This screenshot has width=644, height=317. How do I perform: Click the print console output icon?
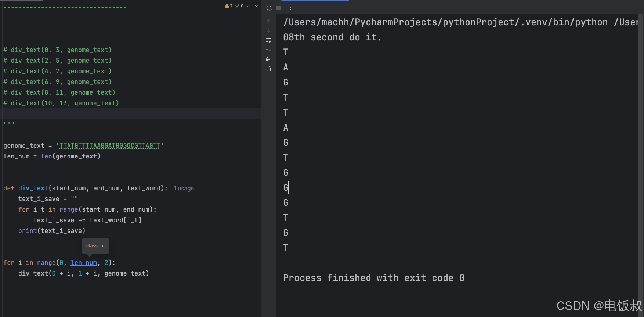click(269, 59)
